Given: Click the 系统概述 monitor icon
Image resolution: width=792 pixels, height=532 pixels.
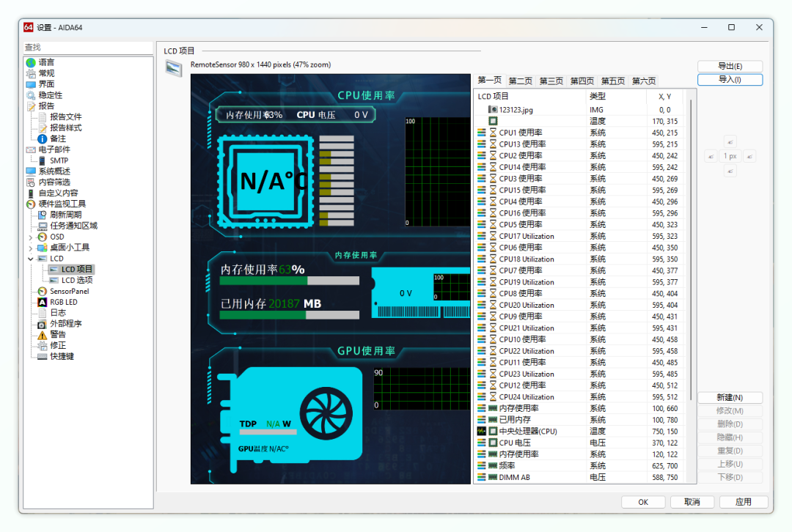Looking at the screenshot, I should 31,171.
